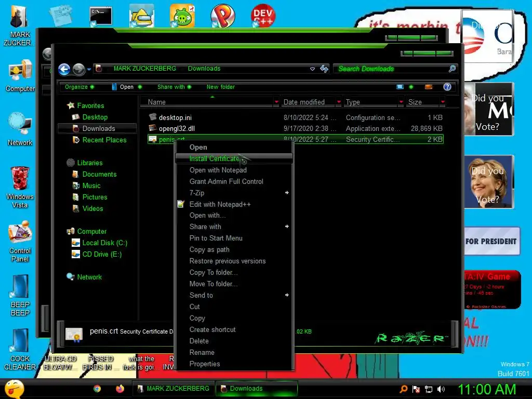
Task: Open the DEV C++ desktop shortcut
Action: (x=263, y=15)
